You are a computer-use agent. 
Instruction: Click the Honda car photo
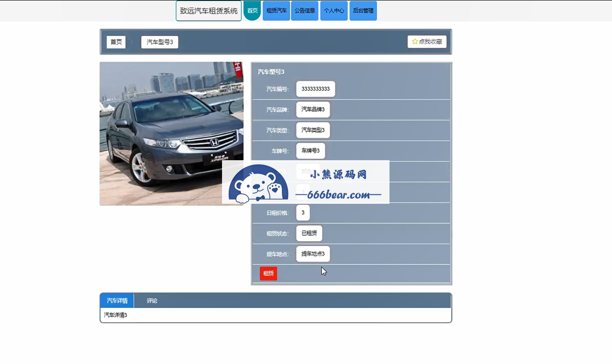pyautogui.click(x=171, y=134)
